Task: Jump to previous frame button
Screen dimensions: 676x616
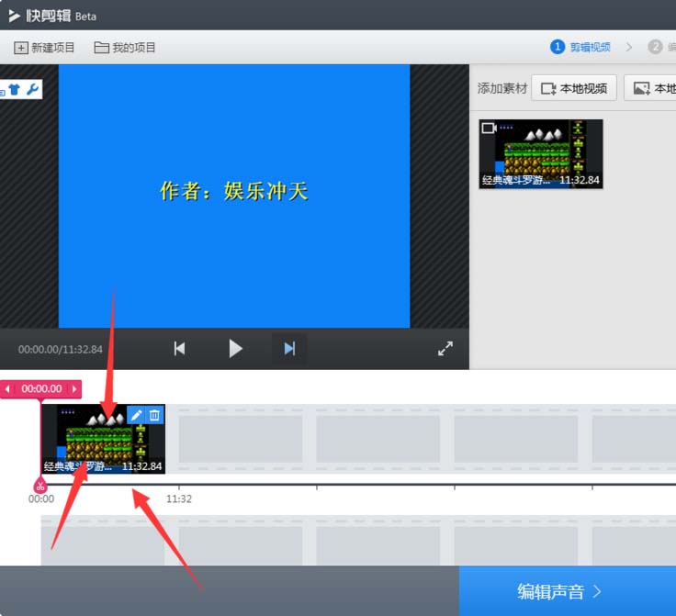Action: click(x=179, y=349)
